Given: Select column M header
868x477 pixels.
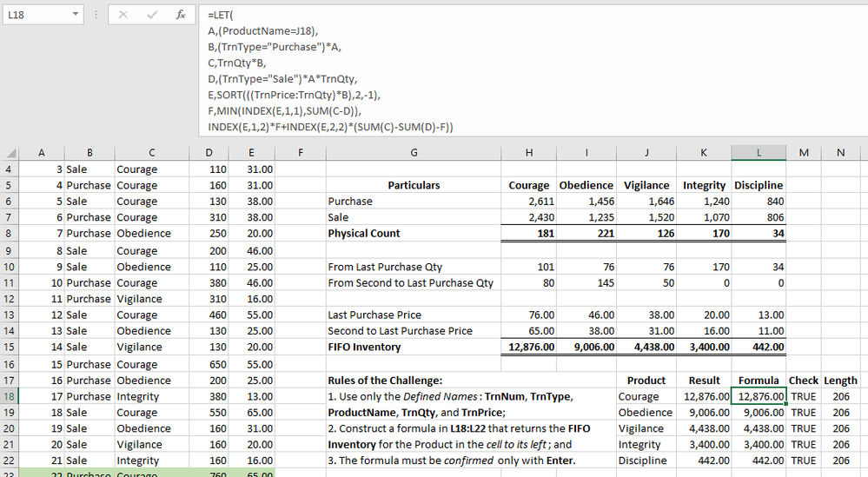Looking at the screenshot, I should (x=804, y=153).
